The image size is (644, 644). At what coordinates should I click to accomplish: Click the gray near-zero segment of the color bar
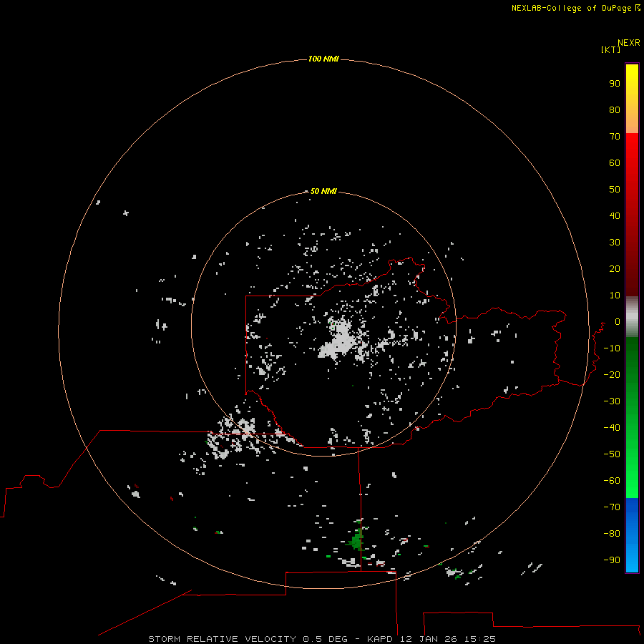point(632,317)
